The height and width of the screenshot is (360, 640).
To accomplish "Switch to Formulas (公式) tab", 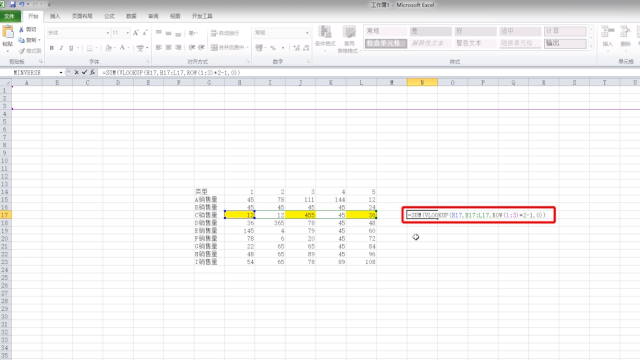I will pos(109,16).
